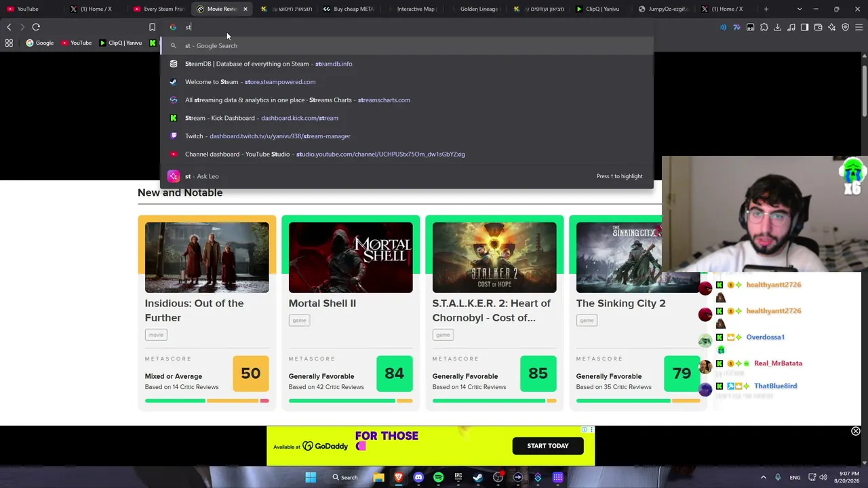Open Spotify from the taskbar
Viewport: 868px width, 488px height.
tap(438, 477)
